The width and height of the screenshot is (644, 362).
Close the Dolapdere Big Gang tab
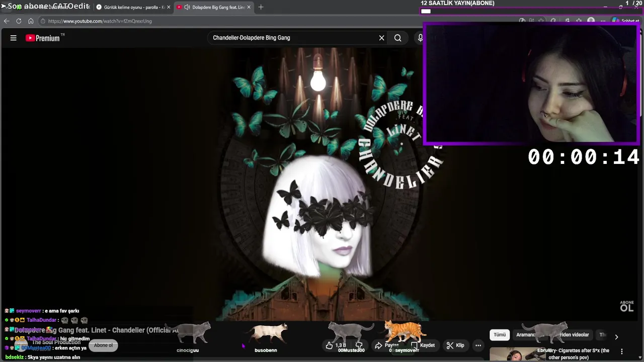click(x=249, y=7)
